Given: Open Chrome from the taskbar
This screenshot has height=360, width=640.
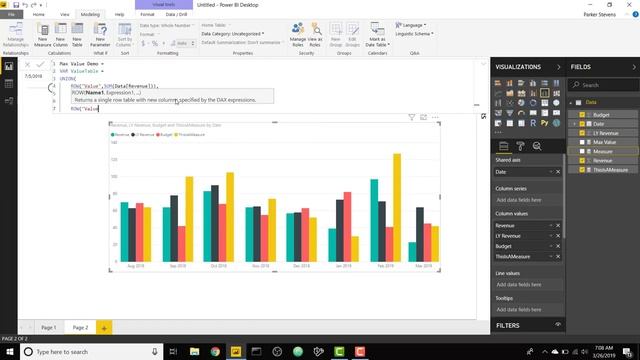Looking at the screenshot, I should 215,351.
